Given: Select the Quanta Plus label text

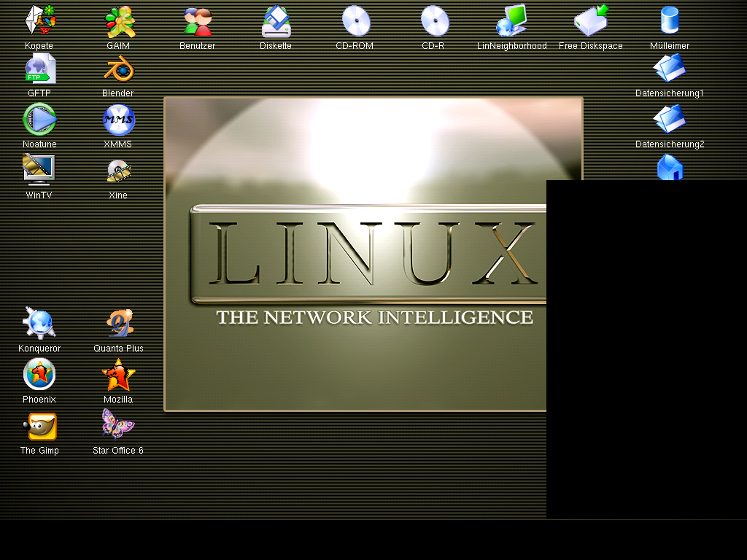Looking at the screenshot, I should pyautogui.click(x=119, y=349).
